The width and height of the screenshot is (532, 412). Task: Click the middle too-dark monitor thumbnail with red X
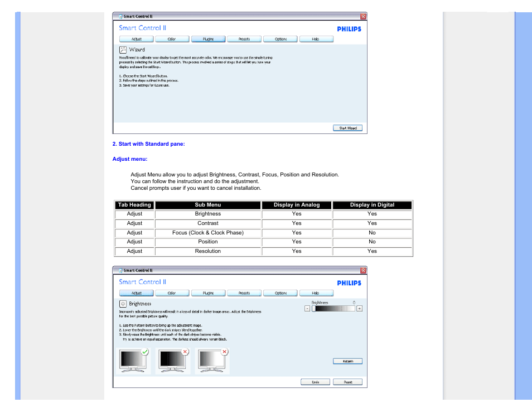(x=173, y=361)
